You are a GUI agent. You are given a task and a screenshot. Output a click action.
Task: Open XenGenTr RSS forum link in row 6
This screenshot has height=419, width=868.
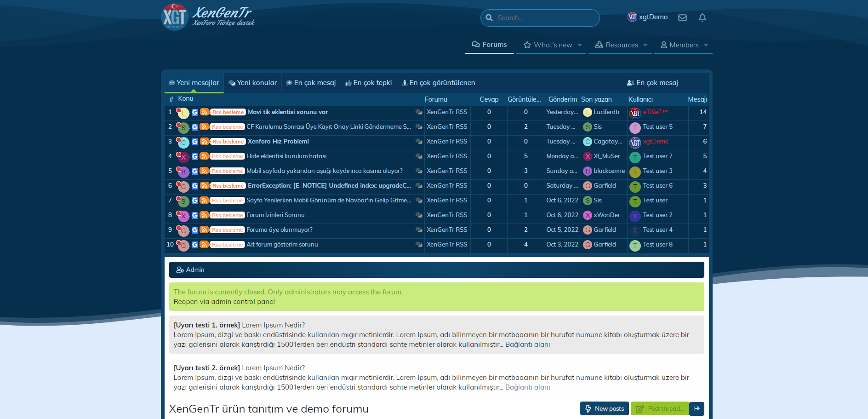447,186
